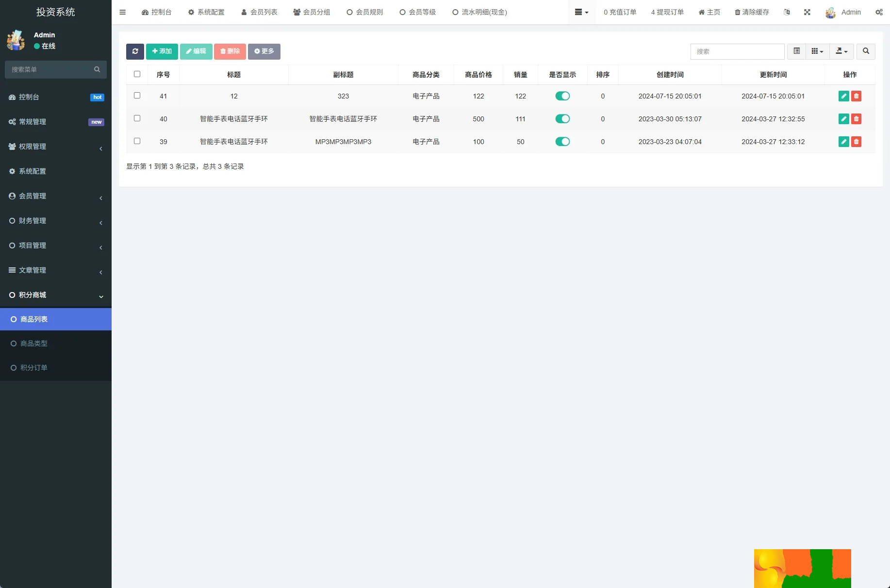Click the red 删除 button

tap(230, 51)
